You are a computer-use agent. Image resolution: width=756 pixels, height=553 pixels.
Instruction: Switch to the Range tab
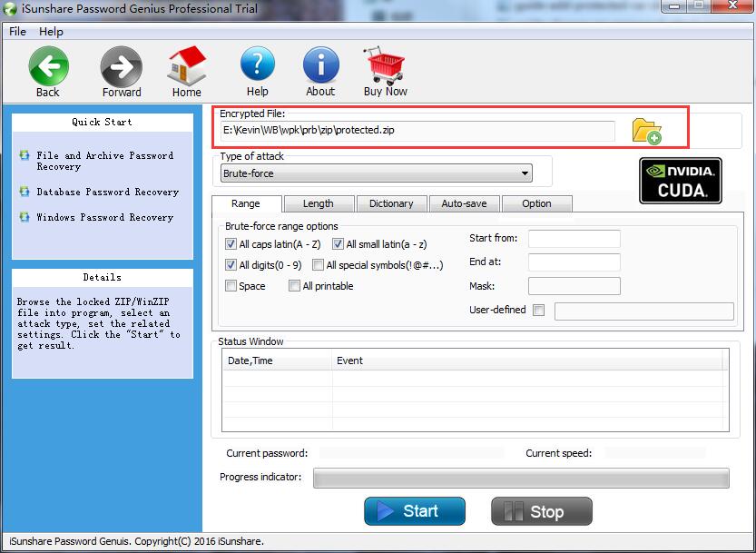246,203
